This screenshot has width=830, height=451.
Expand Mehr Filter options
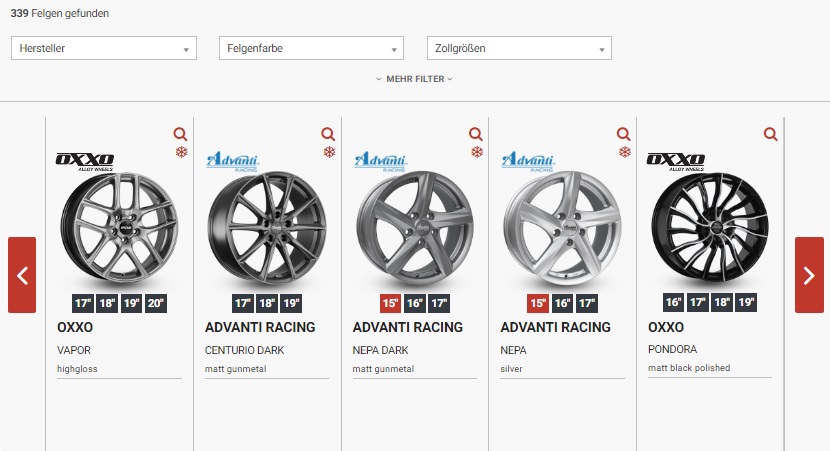(x=415, y=79)
